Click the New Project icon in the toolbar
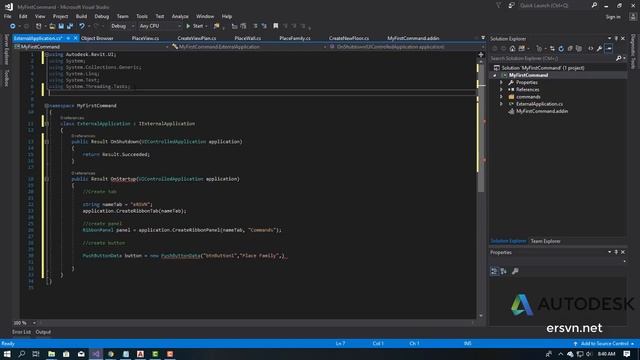 (38, 26)
